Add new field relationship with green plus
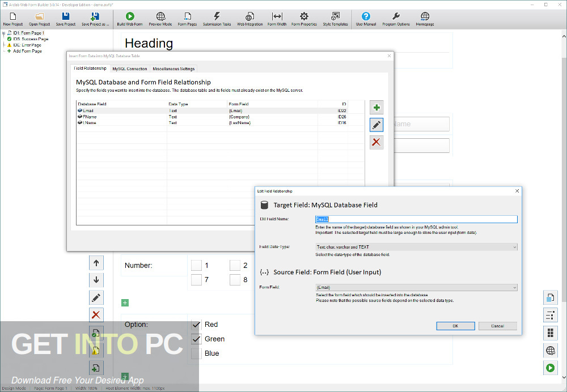 376,107
